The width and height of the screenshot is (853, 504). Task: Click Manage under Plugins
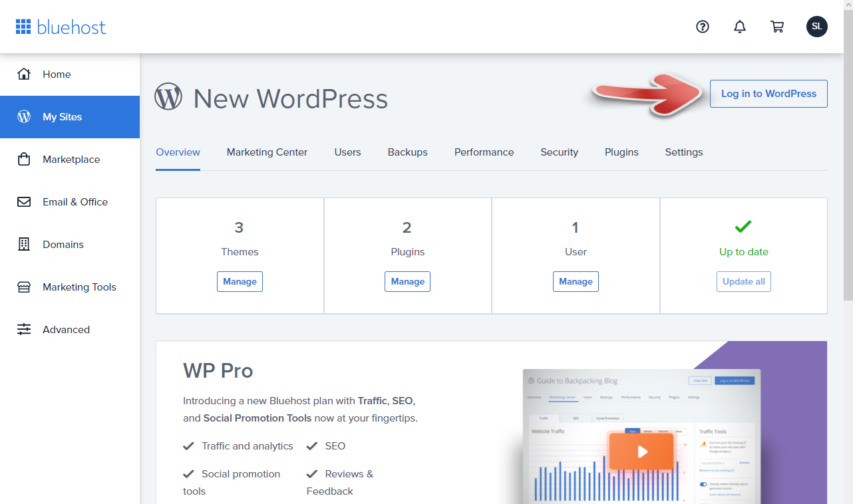coord(407,281)
